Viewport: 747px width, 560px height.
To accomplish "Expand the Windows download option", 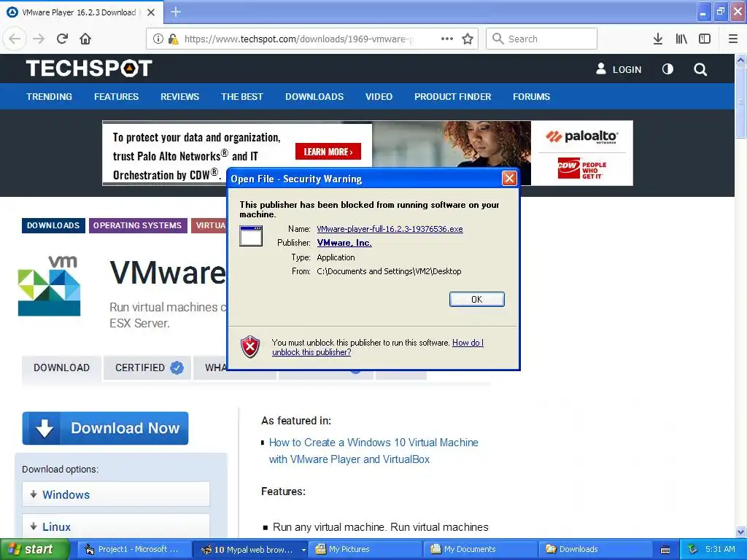I will coord(116,494).
